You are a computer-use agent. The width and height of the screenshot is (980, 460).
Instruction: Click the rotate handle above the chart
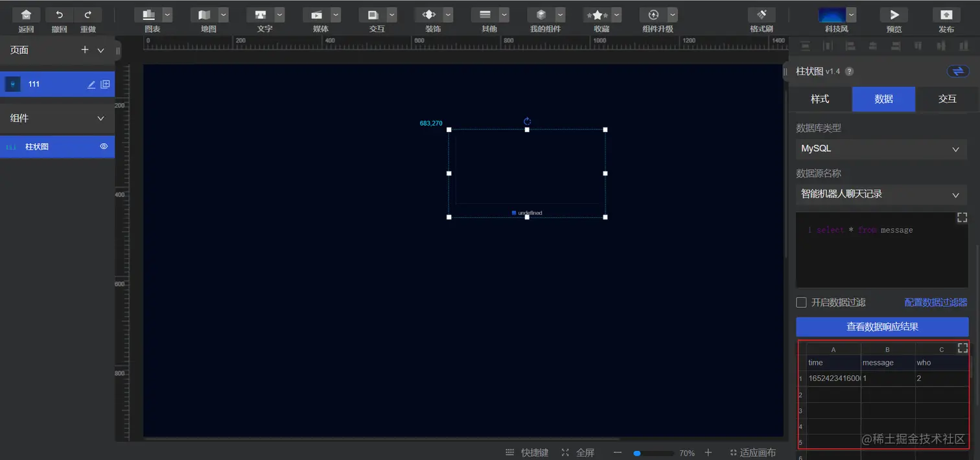click(x=527, y=121)
